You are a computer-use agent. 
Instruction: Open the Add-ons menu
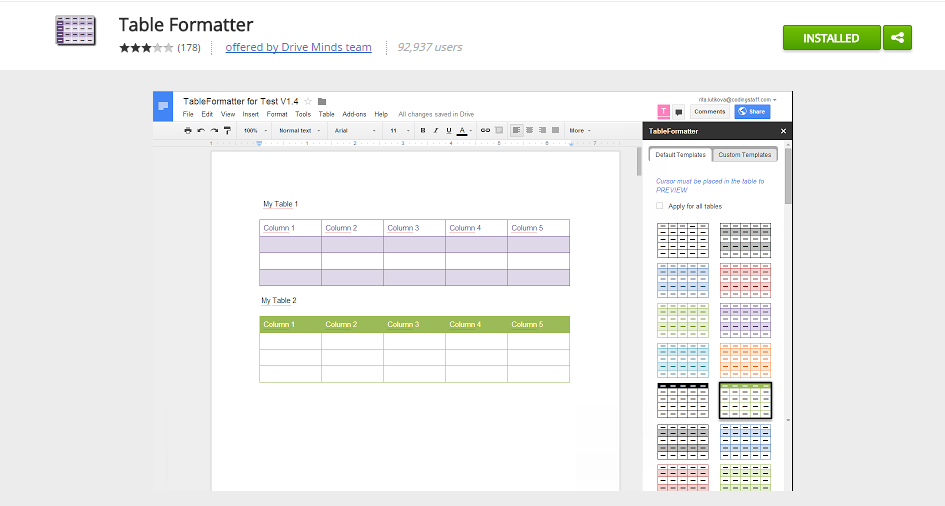point(354,114)
